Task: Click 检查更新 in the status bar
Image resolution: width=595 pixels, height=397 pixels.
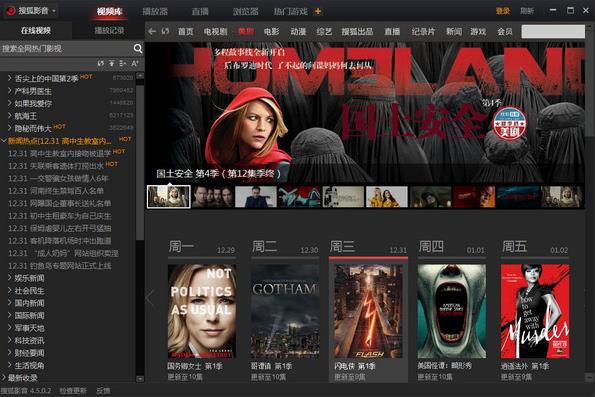Action: pos(73,391)
